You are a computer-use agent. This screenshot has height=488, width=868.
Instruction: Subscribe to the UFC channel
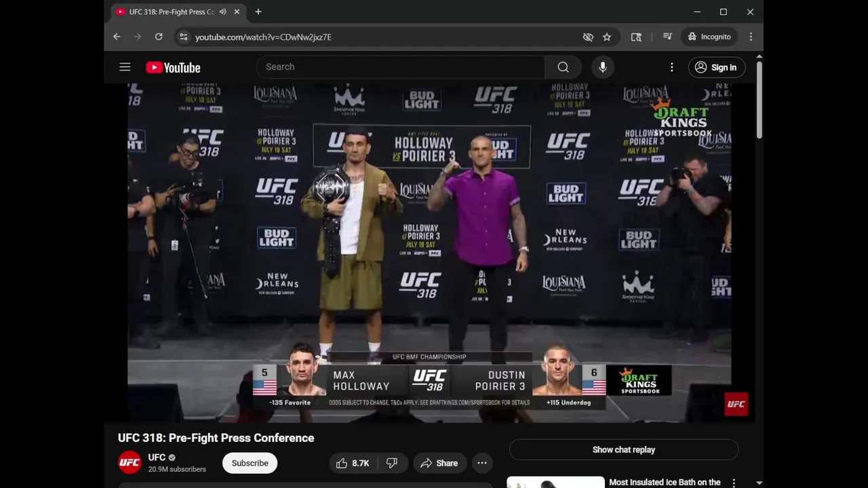click(250, 463)
